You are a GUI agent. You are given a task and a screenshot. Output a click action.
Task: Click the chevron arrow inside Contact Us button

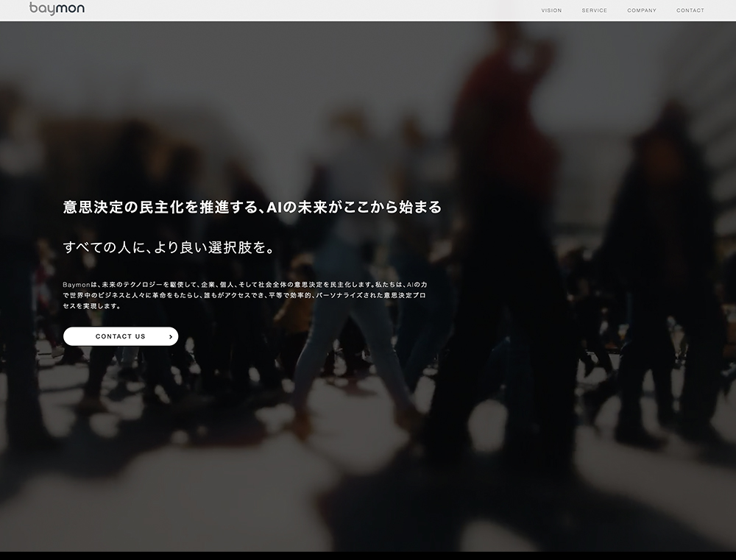click(171, 337)
